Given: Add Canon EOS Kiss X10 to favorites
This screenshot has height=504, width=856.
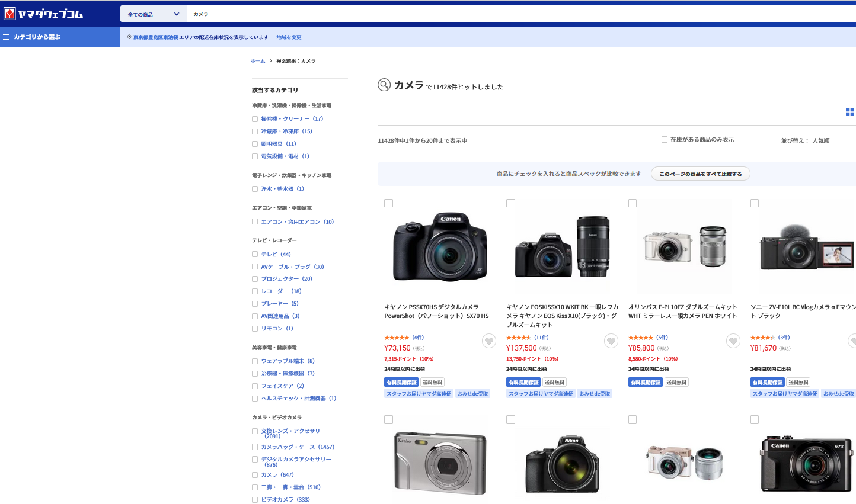Looking at the screenshot, I should tap(611, 341).
